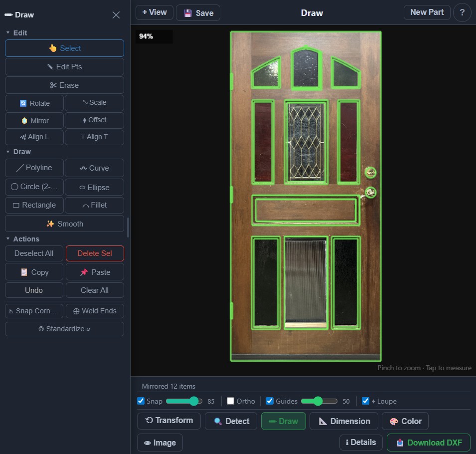Image resolution: width=476 pixels, height=454 pixels.
Task: Switch to the Transform tab
Action: [x=168, y=421]
